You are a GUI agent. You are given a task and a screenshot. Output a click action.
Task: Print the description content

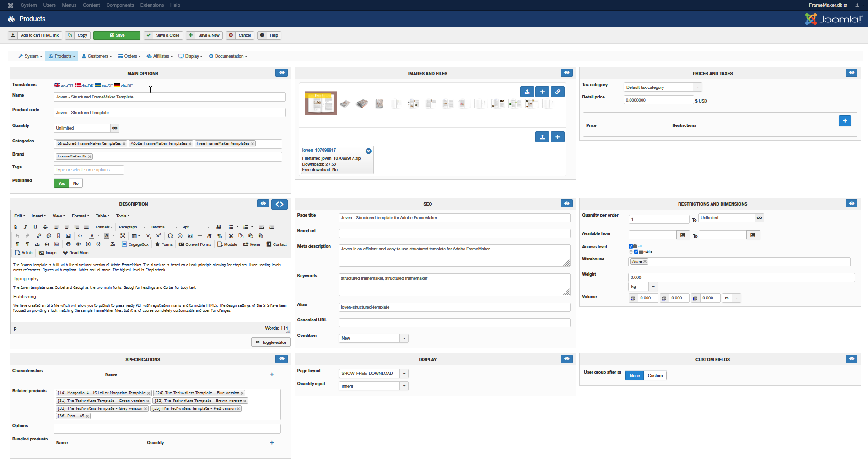click(x=68, y=244)
